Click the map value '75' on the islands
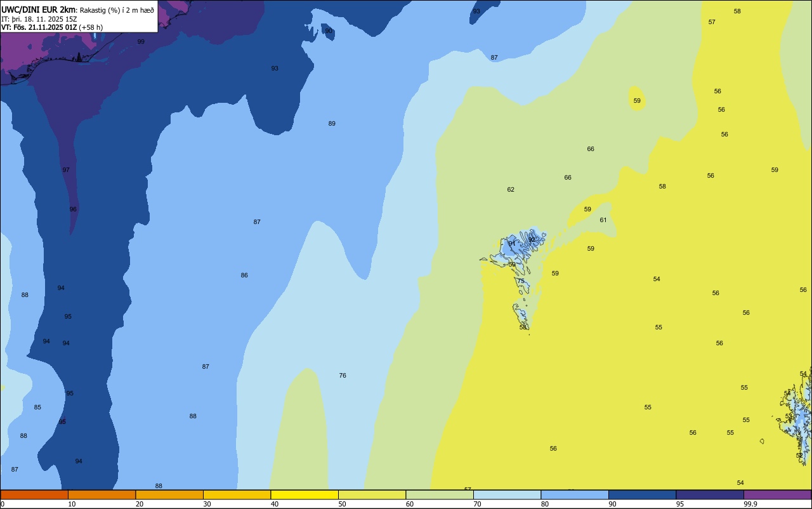 pyautogui.click(x=521, y=281)
